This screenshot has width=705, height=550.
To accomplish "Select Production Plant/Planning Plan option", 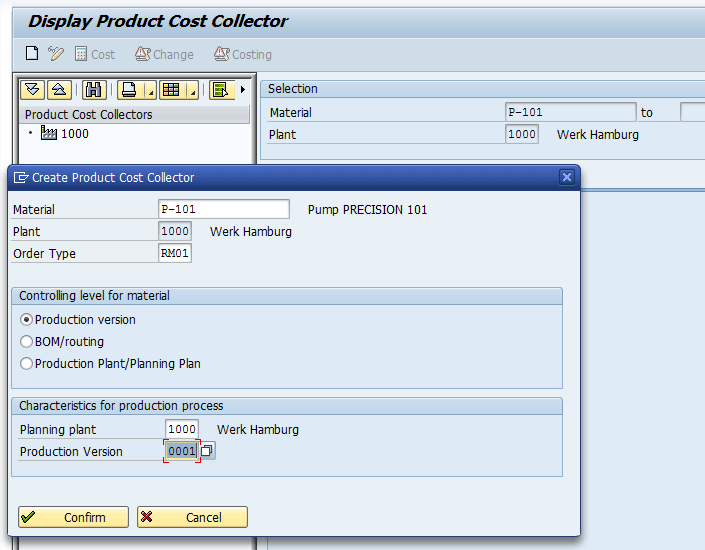I will 27,364.
